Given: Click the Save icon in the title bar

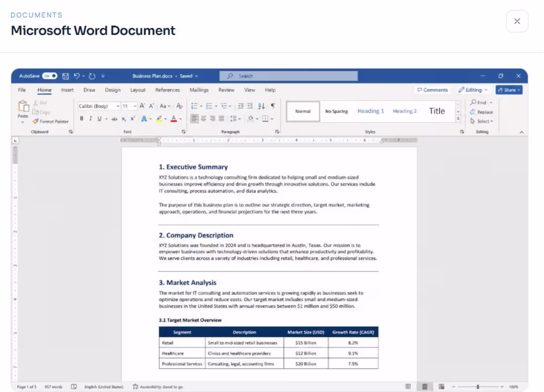Looking at the screenshot, I should tap(65, 76).
